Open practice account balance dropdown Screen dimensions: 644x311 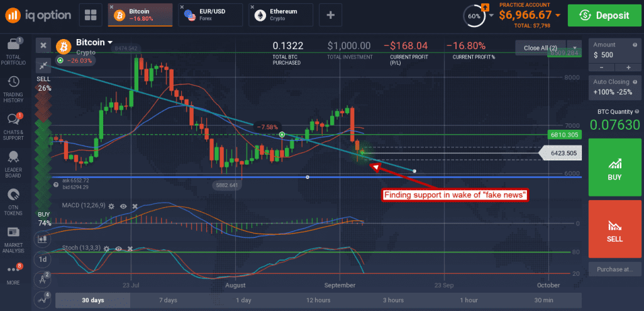[557, 16]
